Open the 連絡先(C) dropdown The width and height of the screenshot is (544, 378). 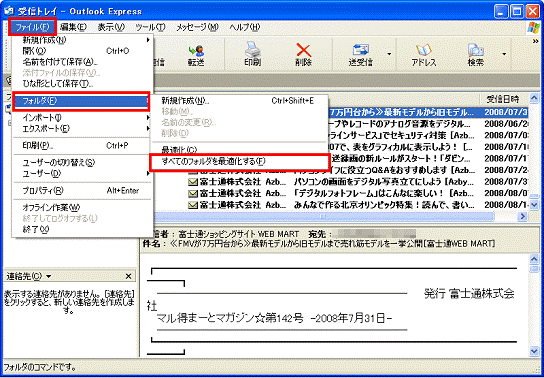click(29, 276)
